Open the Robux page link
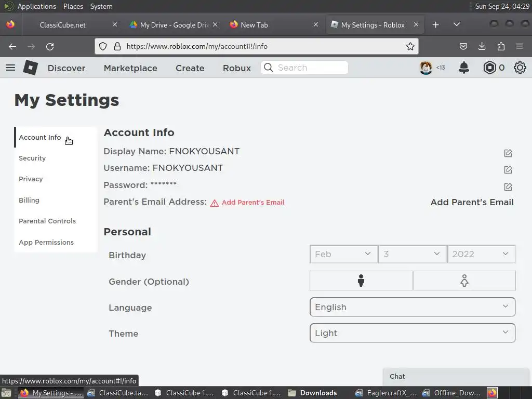The width and height of the screenshot is (532, 399). (x=237, y=68)
